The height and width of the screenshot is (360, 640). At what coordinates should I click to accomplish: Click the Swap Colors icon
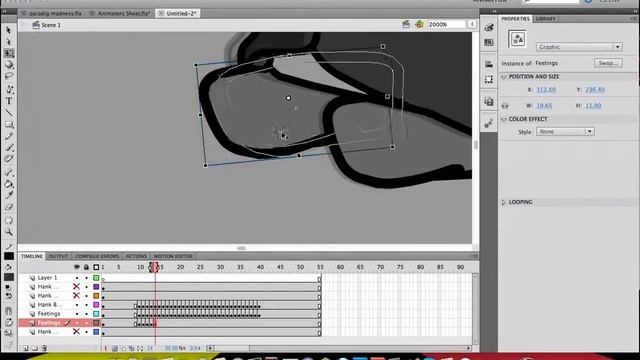(x=9, y=296)
